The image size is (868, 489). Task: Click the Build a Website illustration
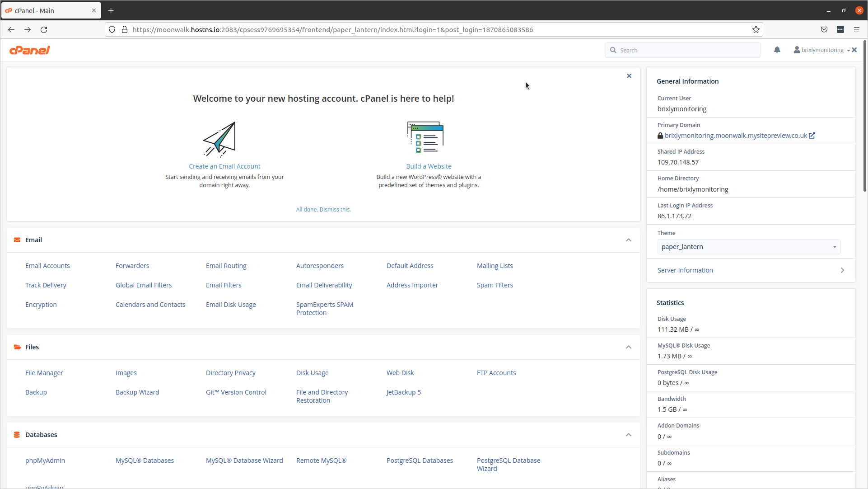pos(425,137)
